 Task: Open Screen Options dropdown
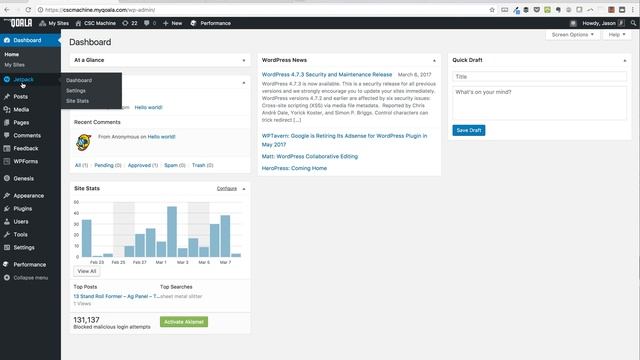tap(573, 35)
